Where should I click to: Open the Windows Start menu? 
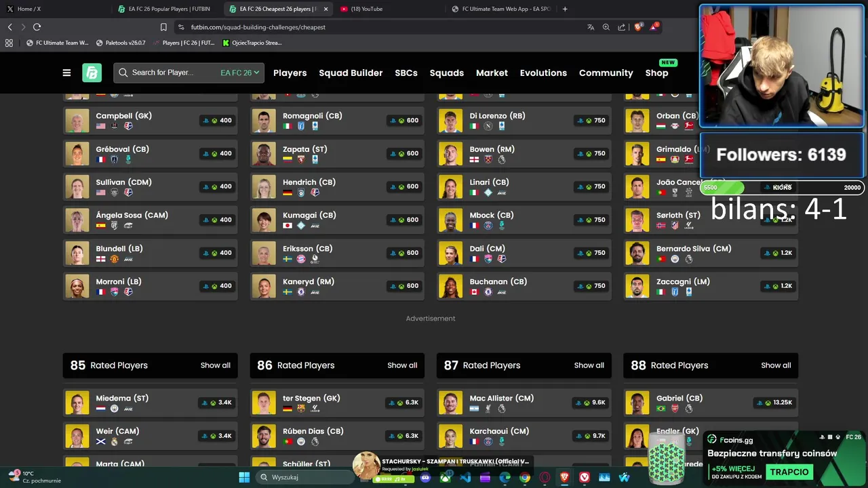coord(244,477)
